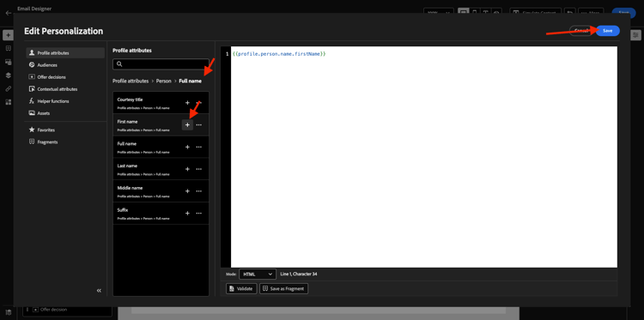Click the Validate button
Screen dimensions: 644x320
tap(241, 288)
